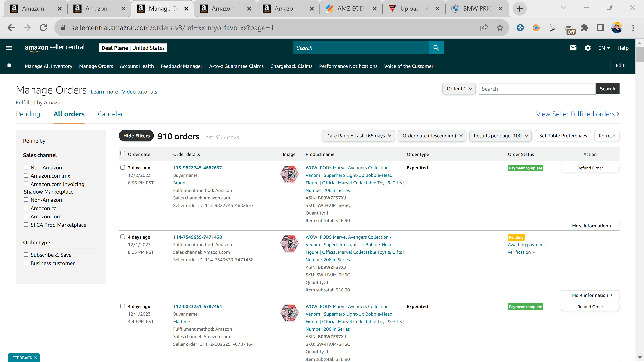Click the Hide Filters button
The width and height of the screenshot is (644, 362).
click(x=136, y=136)
